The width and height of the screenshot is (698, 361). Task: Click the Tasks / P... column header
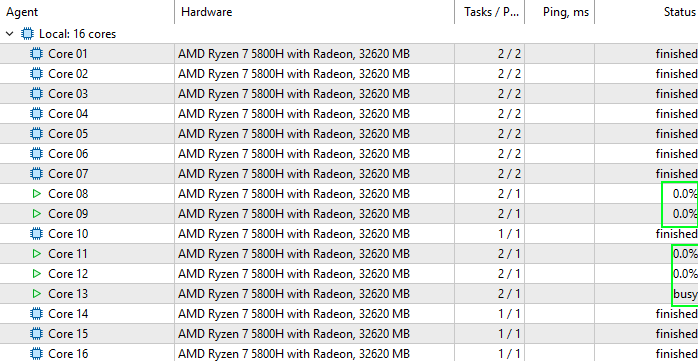pos(490,12)
